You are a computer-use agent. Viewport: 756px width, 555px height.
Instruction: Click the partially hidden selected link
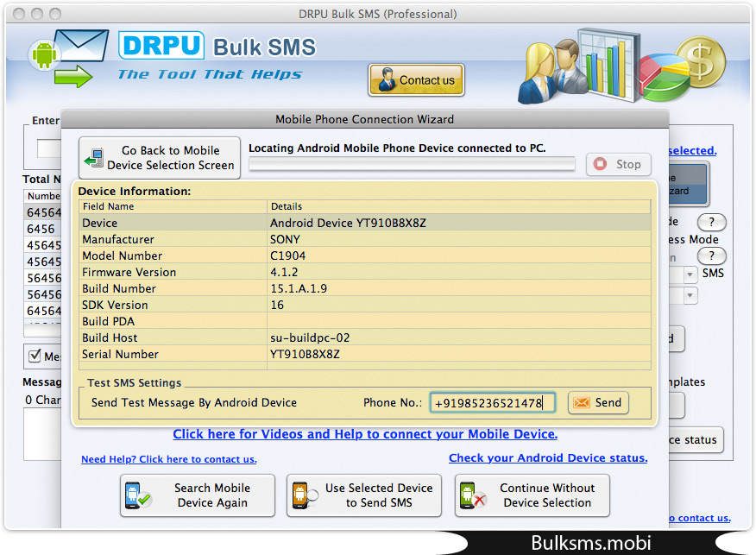click(692, 150)
